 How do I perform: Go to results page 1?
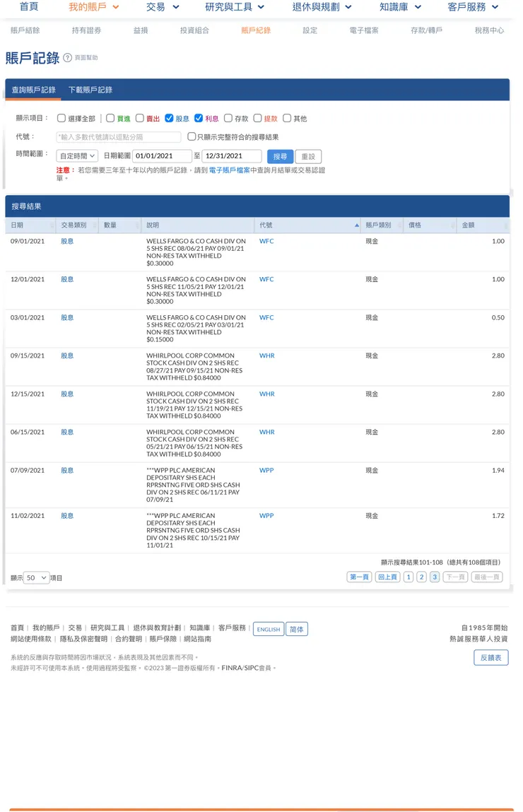409,577
